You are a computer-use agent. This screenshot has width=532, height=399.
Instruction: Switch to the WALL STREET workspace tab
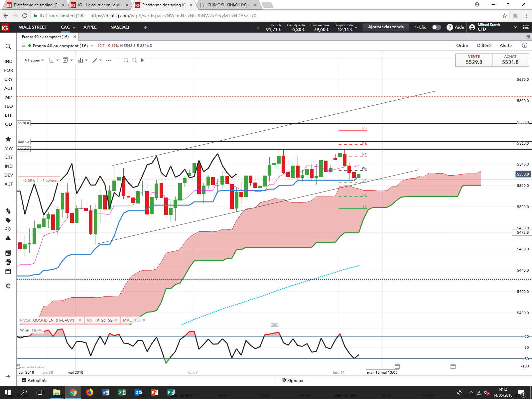33,27
